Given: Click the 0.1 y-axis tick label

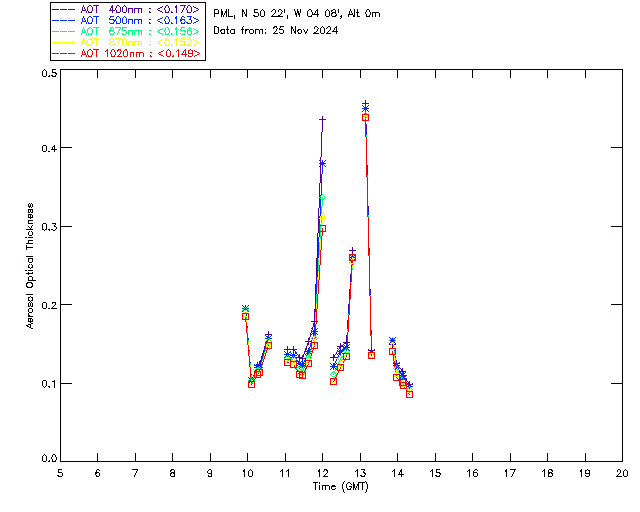Looking at the screenshot, I should coord(49,384).
